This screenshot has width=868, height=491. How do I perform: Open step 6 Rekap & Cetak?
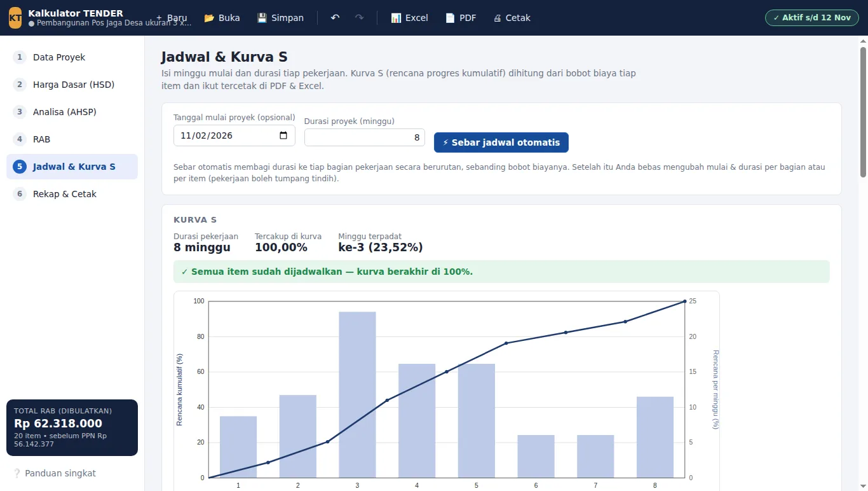pos(72,194)
